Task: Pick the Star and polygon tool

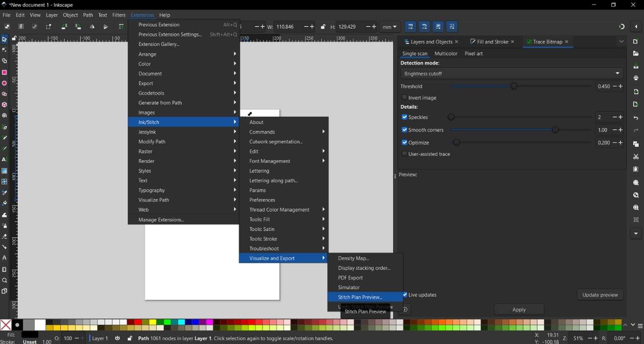Action: tap(5, 94)
